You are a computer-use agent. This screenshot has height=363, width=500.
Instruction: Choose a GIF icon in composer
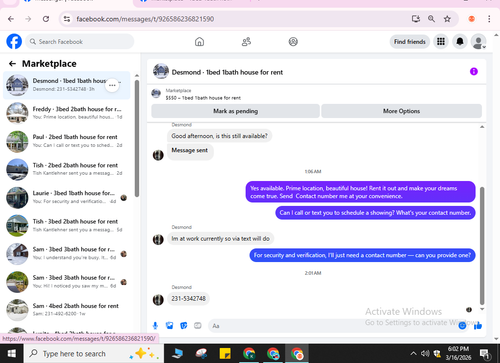click(x=198, y=326)
